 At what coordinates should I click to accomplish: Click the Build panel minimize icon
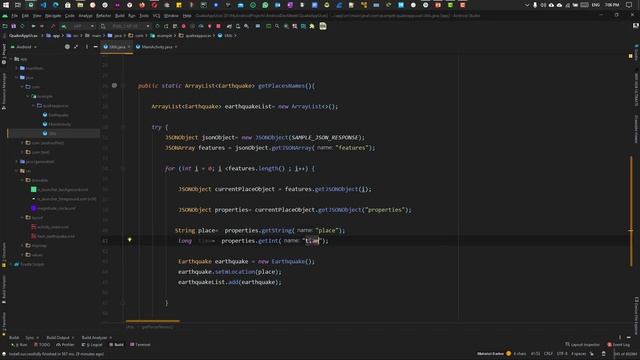[629, 338]
